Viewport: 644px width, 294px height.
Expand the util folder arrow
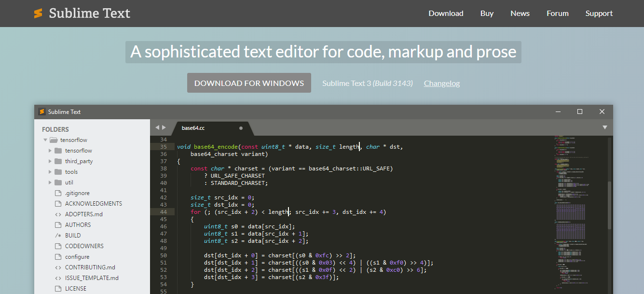[x=50, y=182]
